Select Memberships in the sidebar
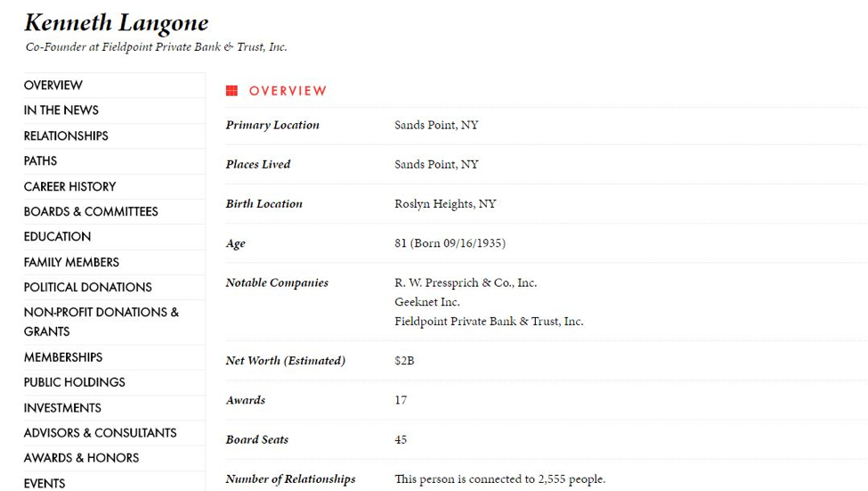 pyautogui.click(x=63, y=357)
